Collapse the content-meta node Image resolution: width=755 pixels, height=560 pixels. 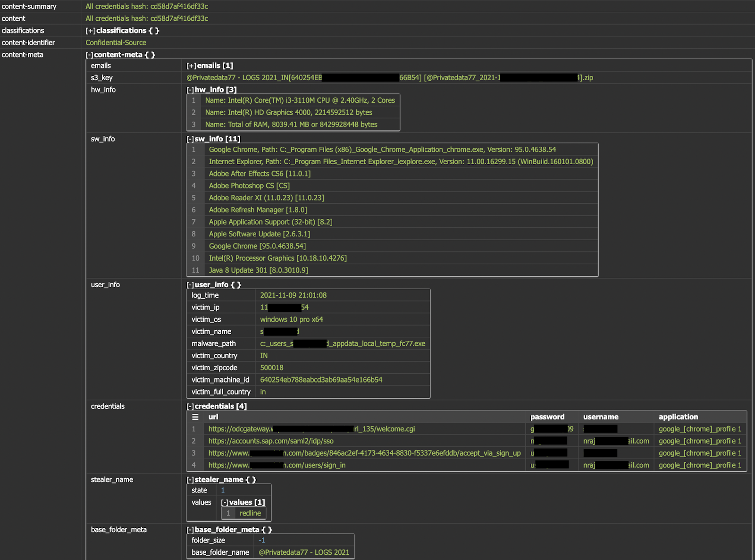pos(89,55)
